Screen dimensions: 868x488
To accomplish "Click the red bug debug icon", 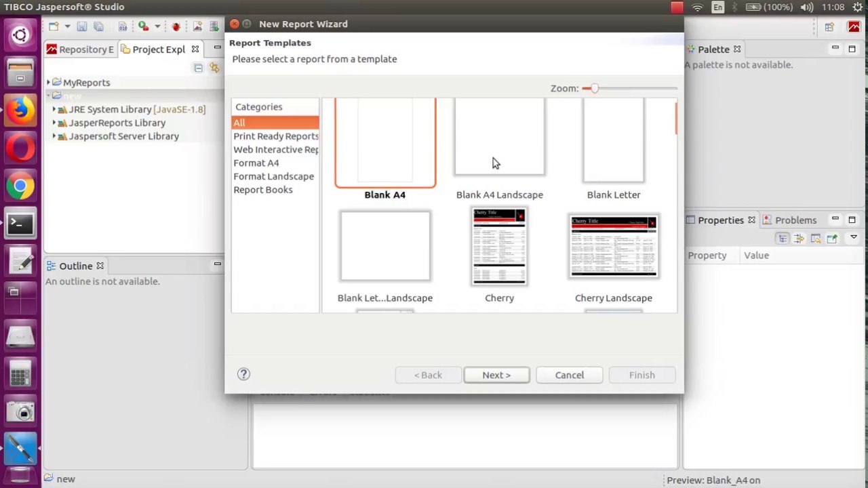I will [176, 26].
